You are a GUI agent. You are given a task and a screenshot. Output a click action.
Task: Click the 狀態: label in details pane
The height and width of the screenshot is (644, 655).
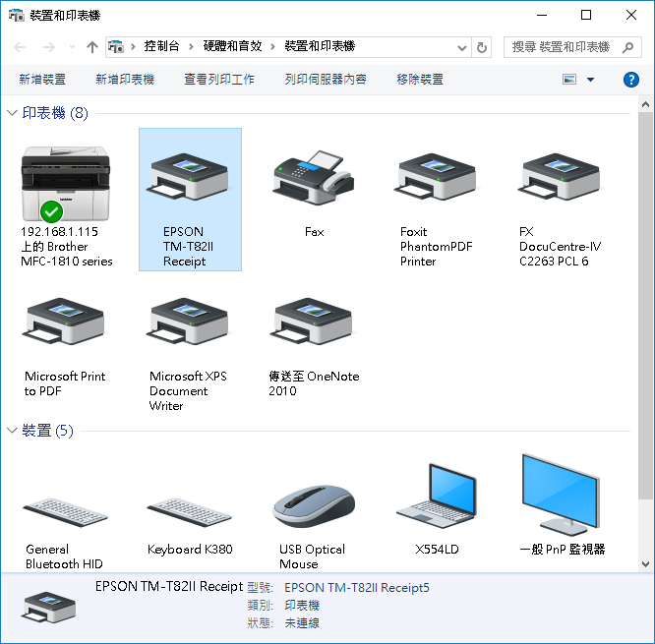click(260, 623)
